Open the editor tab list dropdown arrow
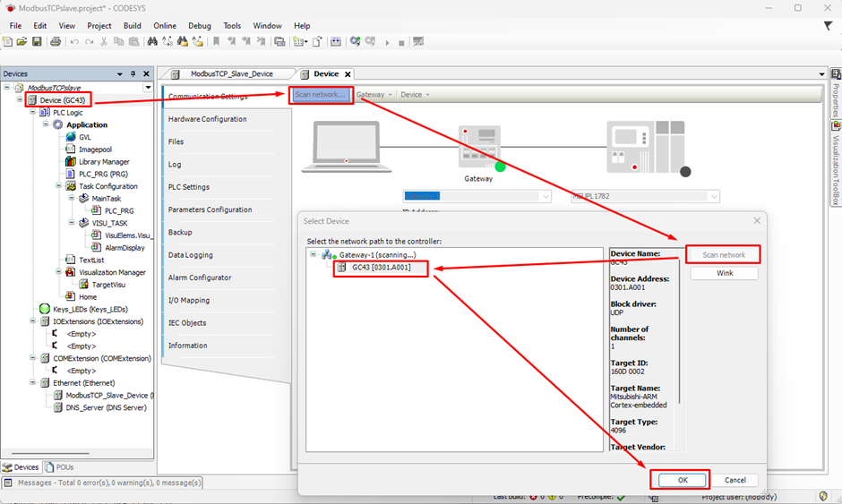The image size is (842, 504). pos(821,74)
